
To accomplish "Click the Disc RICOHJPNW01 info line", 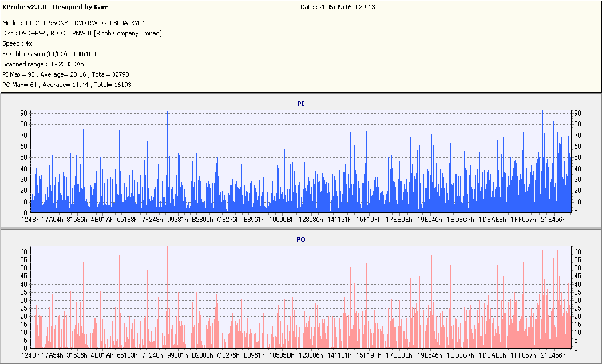I will (82, 33).
